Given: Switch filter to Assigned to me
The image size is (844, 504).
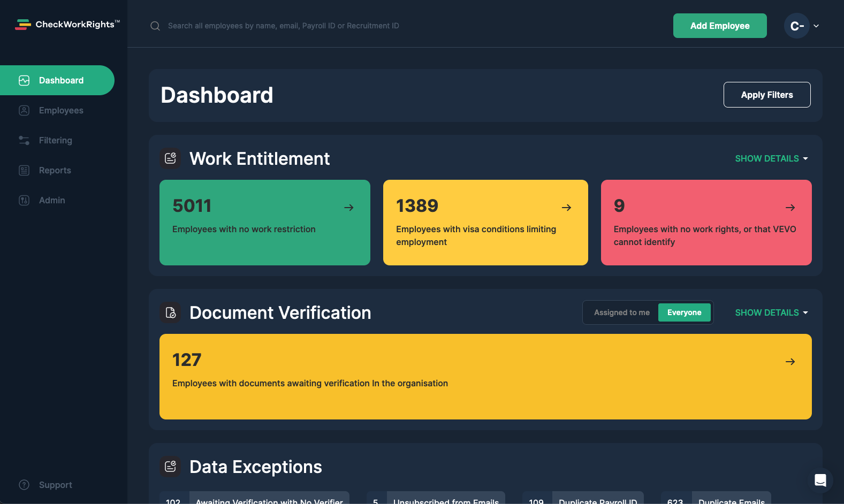Looking at the screenshot, I should [x=621, y=312].
